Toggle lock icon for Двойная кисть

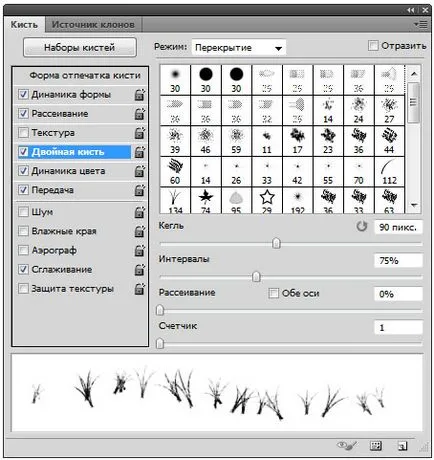[x=140, y=152]
